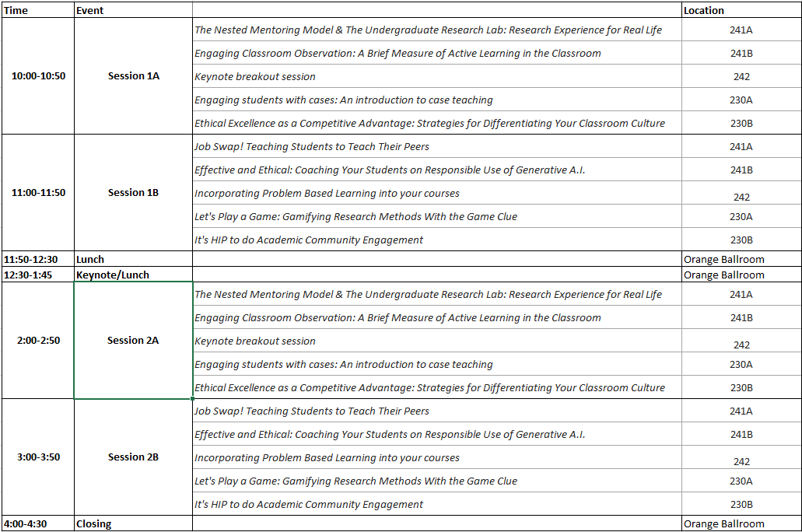Select the Time header cell
This screenshot has width=802, height=532.
tap(38, 10)
